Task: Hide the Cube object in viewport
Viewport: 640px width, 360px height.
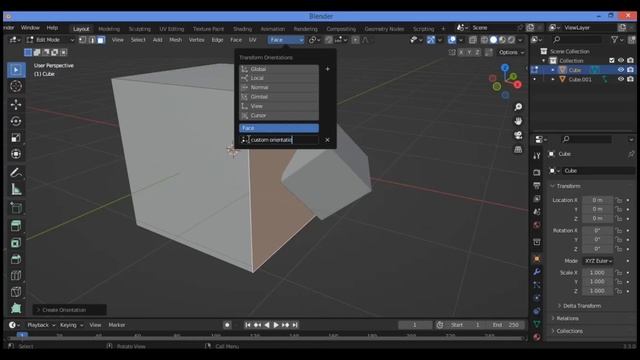Action: [x=621, y=70]
